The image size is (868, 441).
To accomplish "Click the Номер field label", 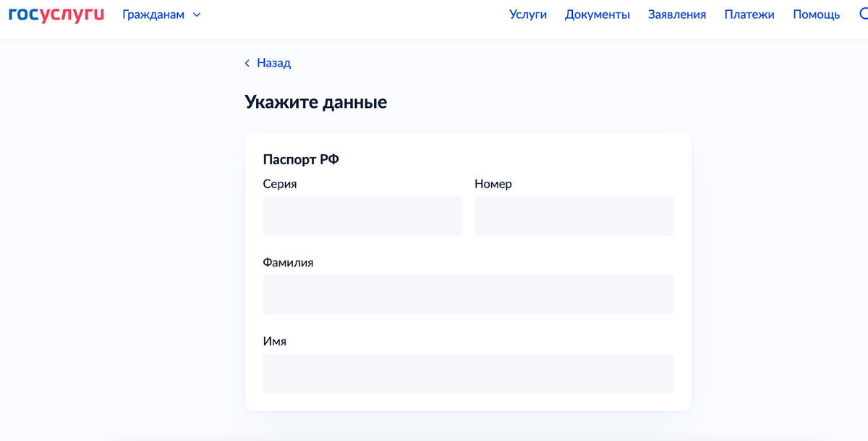I will click(493, 184).
